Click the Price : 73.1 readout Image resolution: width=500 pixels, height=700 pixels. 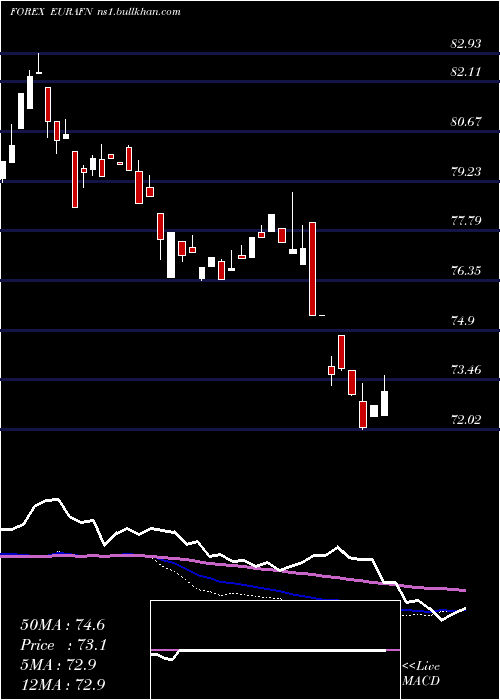coord(64,646)
